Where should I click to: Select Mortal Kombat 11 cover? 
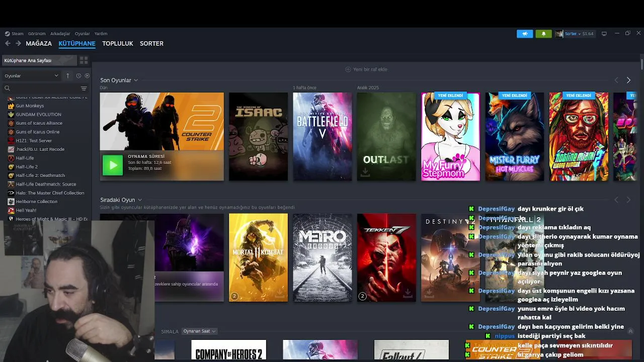tap(258, 257)
